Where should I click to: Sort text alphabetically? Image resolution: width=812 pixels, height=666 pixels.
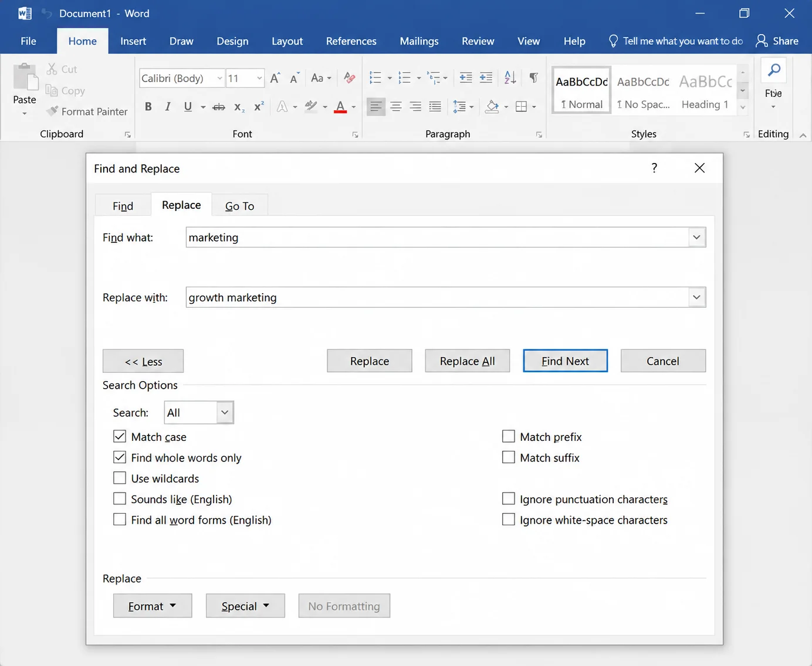click(510, 77)
